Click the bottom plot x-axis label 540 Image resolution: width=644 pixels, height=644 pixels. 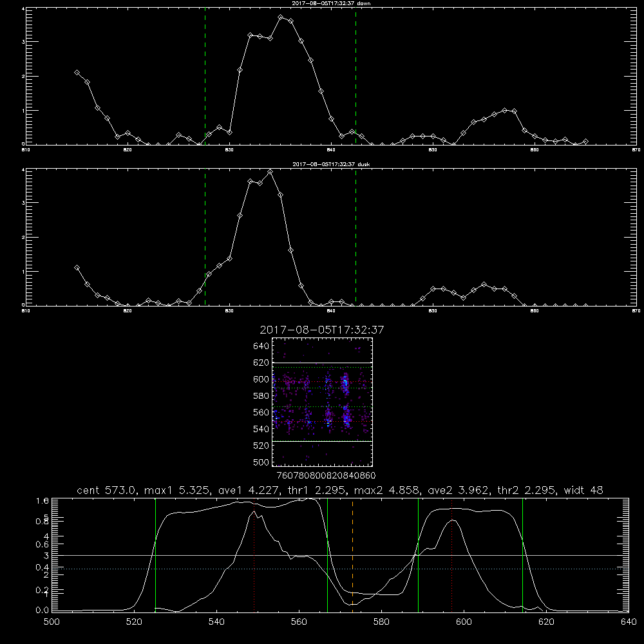pos(216,622)
